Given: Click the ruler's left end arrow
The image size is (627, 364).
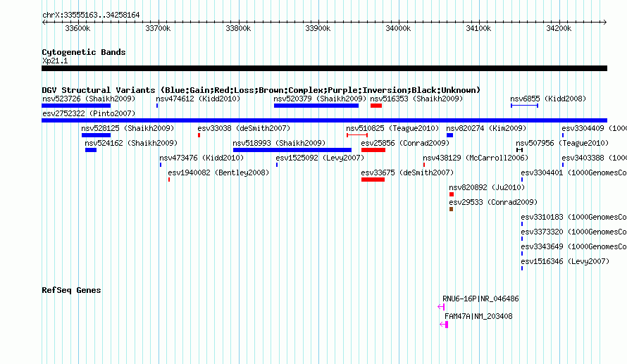Looking at the screenshot, I should coord(44,22).
